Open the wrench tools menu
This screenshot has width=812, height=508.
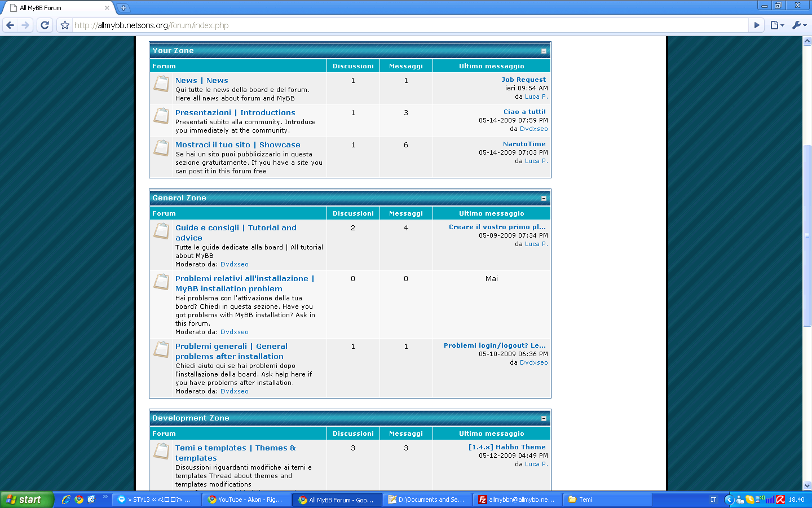click(799, 25)
